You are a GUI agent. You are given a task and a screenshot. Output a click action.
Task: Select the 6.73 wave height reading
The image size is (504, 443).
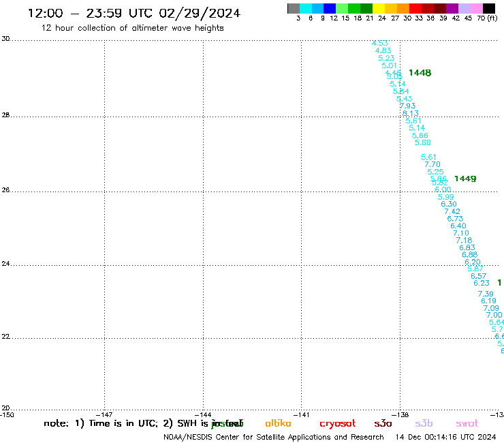coord(455,219)
